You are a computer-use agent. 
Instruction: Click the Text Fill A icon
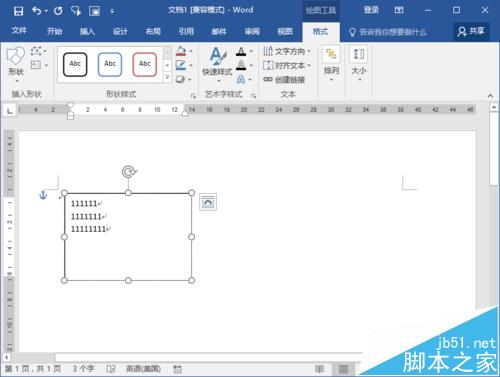pos(241,51)
